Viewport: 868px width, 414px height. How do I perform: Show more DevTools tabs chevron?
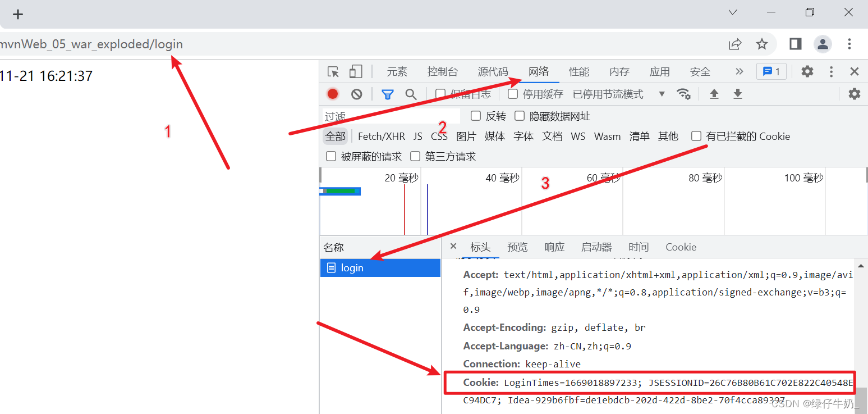(739, 71)
